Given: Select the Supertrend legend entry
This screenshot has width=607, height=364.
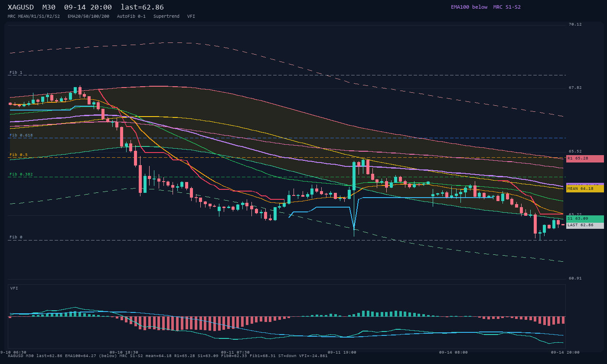Looking at the screenshot, I should click(166, 16).
